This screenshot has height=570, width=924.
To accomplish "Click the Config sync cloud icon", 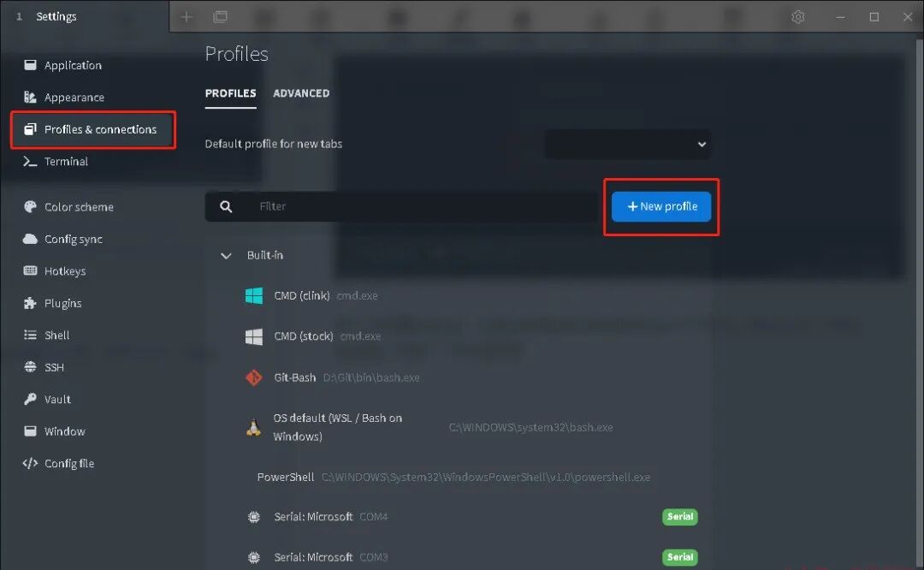I will (30, 239).
